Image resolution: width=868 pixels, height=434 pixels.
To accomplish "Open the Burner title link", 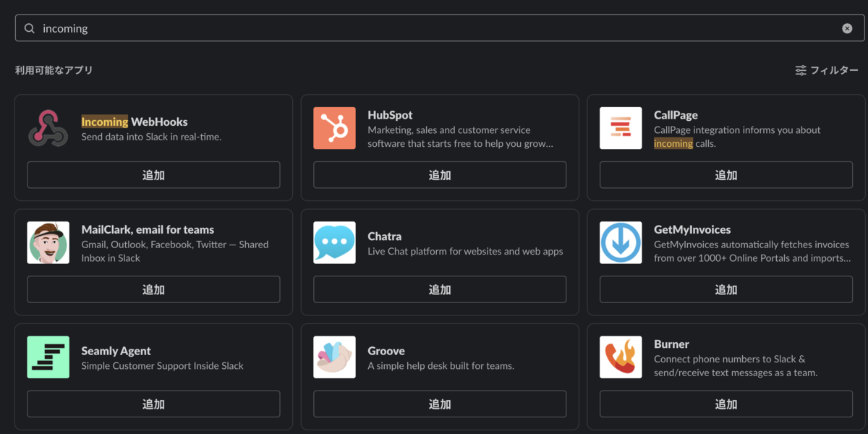I will click(x=671, y=344).
